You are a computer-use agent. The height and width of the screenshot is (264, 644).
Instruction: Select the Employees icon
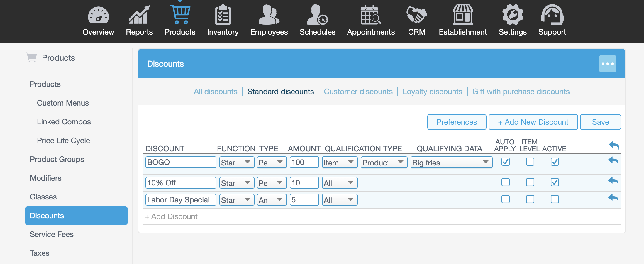pyautogui.click(x=269, y=15)
